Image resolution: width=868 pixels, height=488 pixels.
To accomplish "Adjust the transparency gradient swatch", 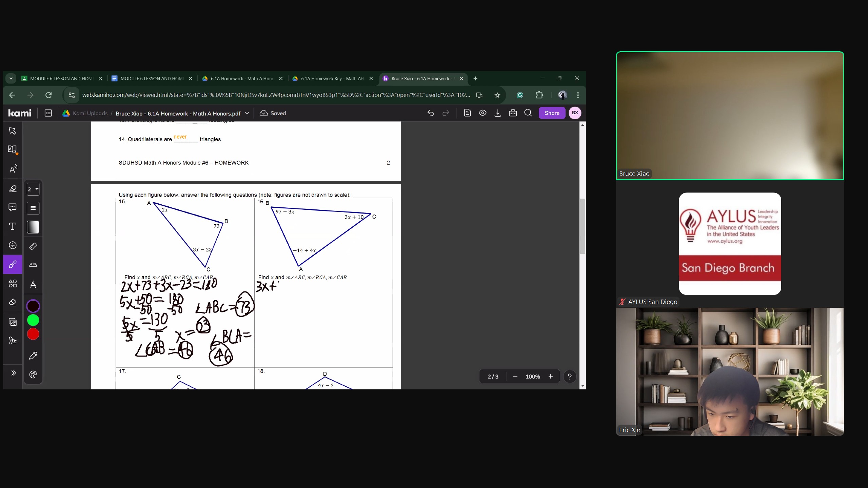I will [33, 227].
